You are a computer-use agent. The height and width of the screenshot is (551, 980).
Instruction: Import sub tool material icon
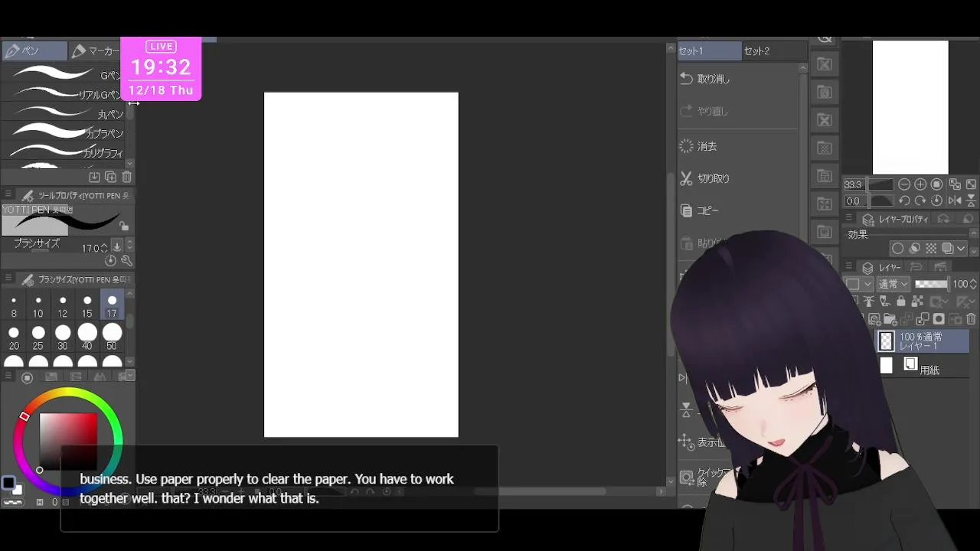pyautogui.click(x=94, y=177)
